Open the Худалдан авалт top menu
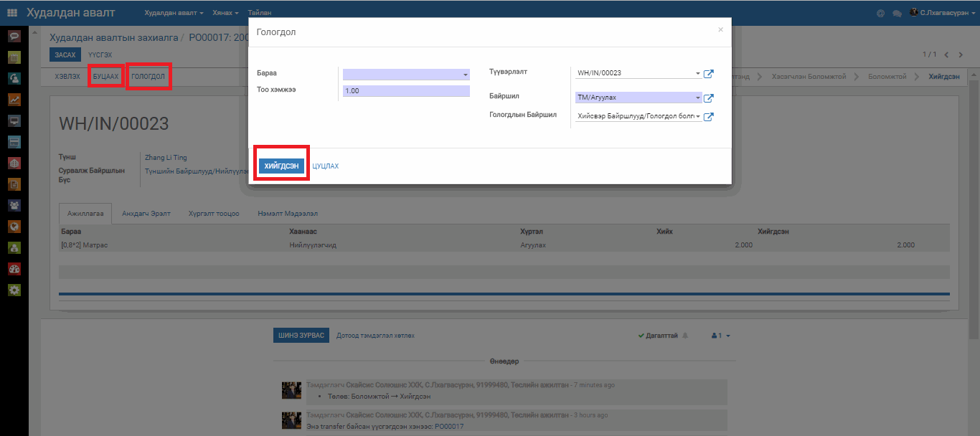Image resolution: width=980 pixels, height=436 pixels. (x=174, y=14)
